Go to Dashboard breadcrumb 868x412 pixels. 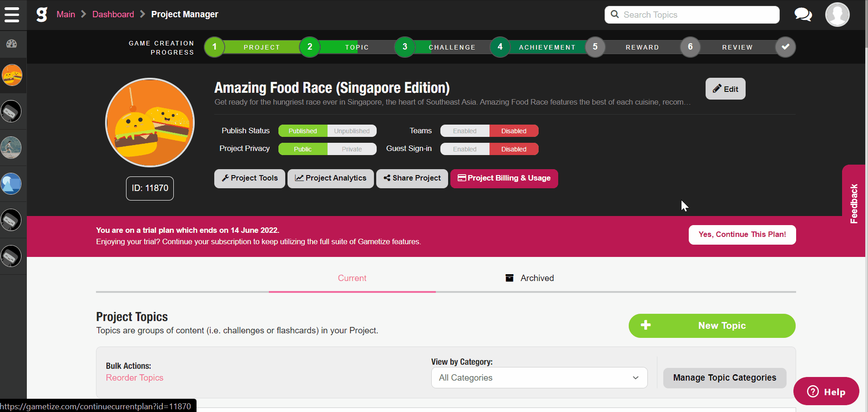pos(113,14)
